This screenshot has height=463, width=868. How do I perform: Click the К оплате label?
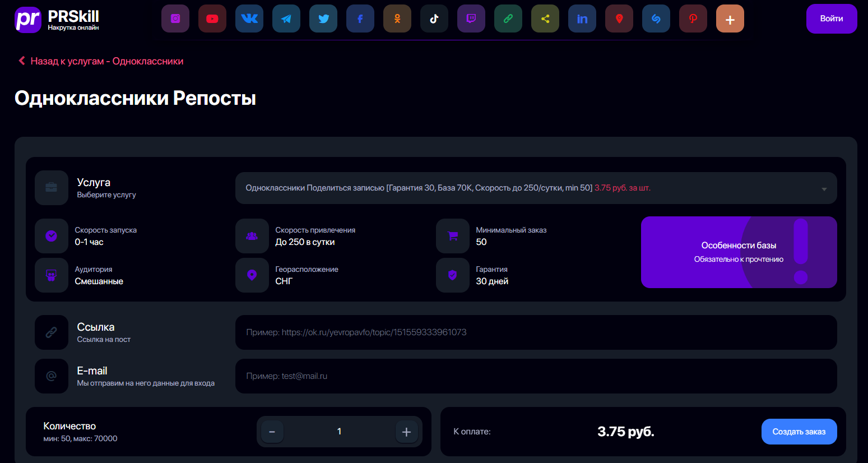pyautogui.click(x=472, y=432)
